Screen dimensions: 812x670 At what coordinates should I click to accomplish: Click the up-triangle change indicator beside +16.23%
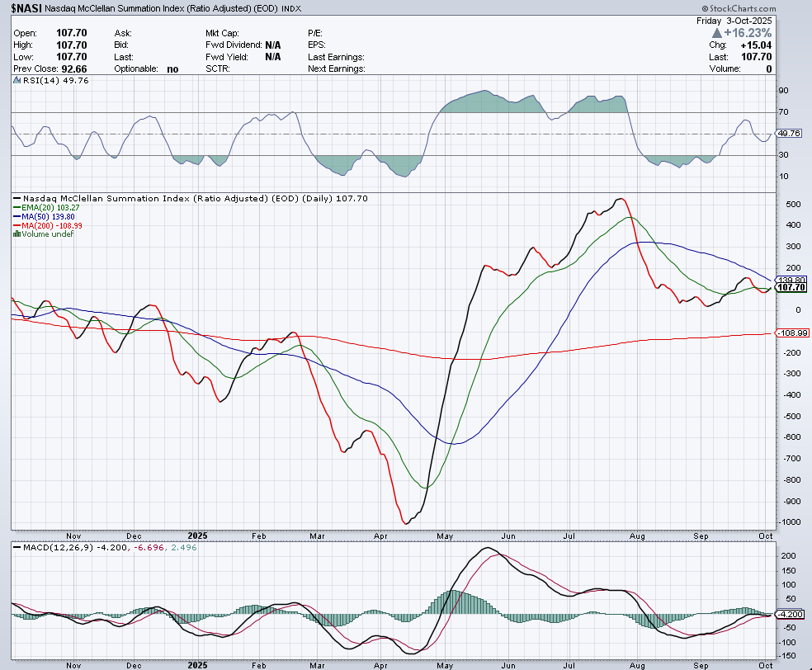pyautogui.click(x=717, y=33)
